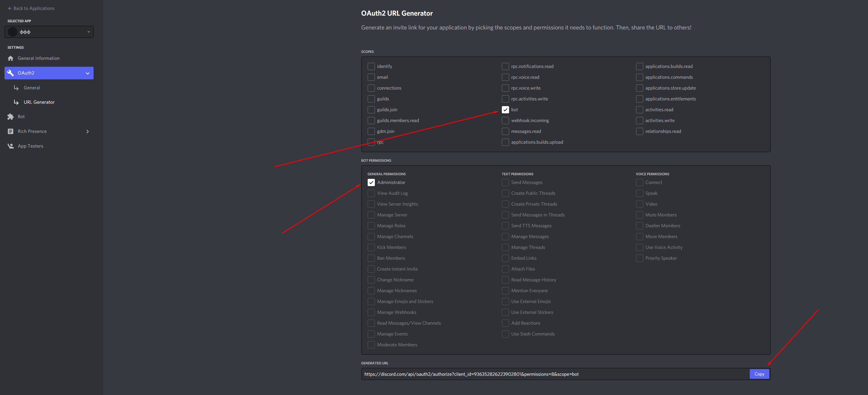Screen dimensions: 868x395
Task: Click the back arrow to Applications
Action: [9, 8]
